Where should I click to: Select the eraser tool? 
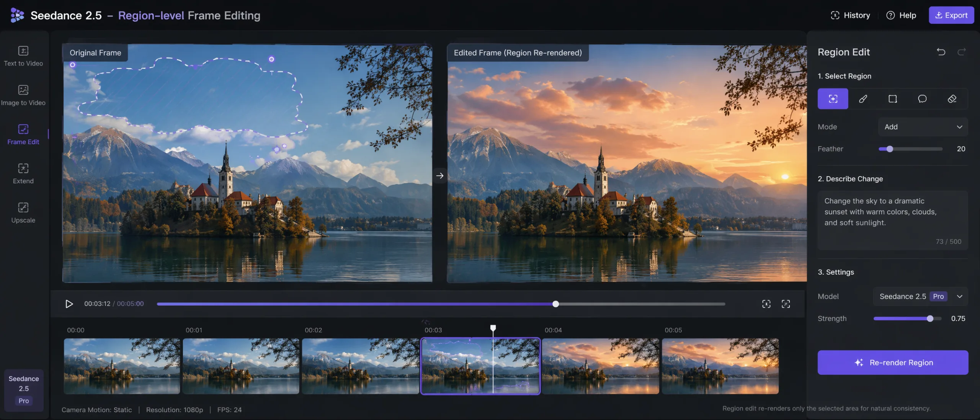point(952,99)
